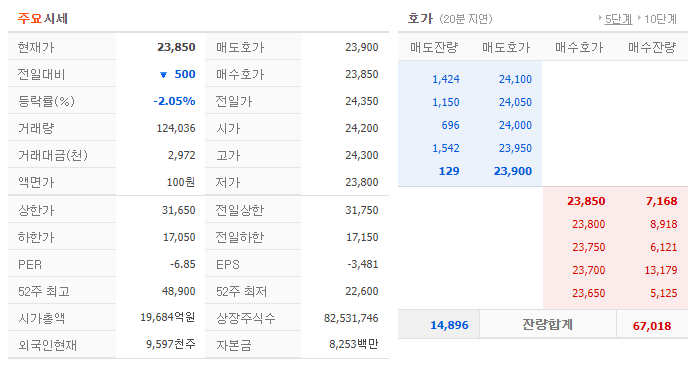The width and height of the screenshot is (698, 367).
Task: Click bid quantity 5,125
Action: coord(663,294)
